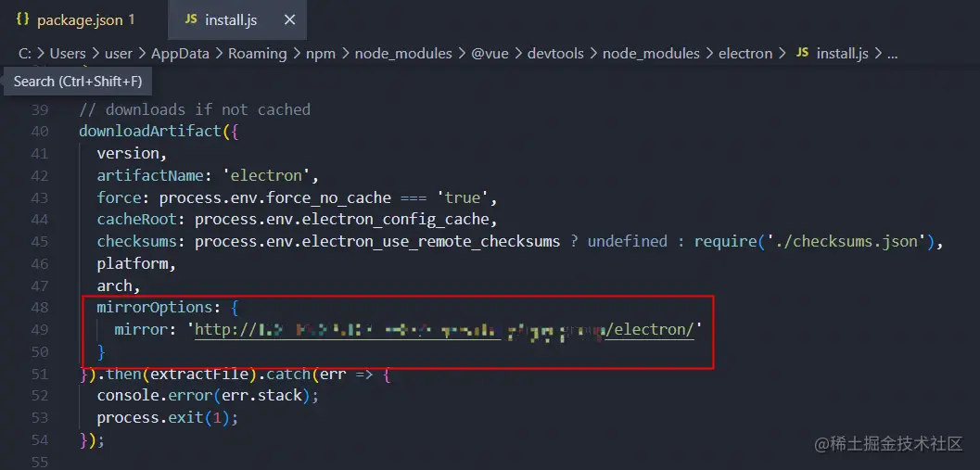The image size is (980, 470).
Task: Click the downloadArtifact function call
Action: pos(149,132)
